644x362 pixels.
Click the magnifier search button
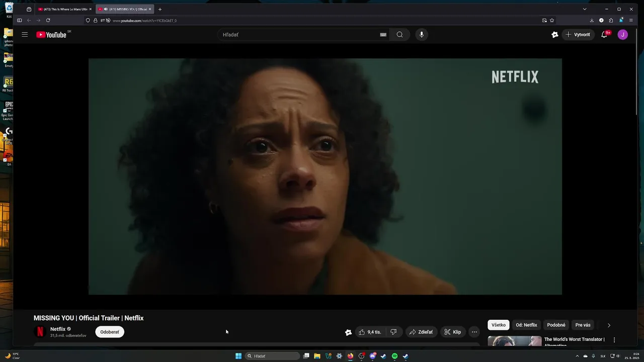tap(399, 35)
